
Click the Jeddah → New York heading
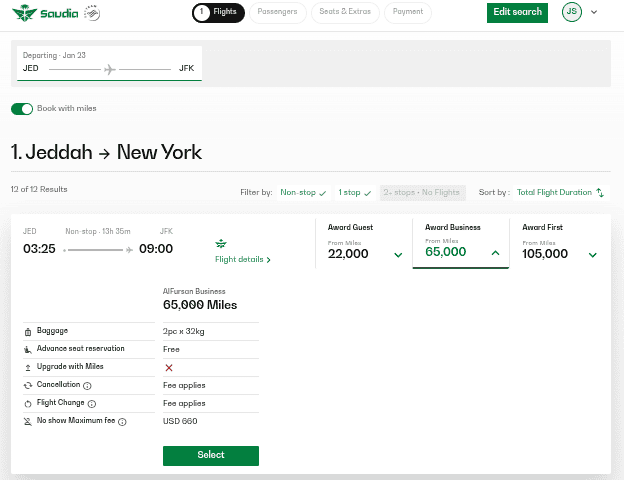[106, 152]
